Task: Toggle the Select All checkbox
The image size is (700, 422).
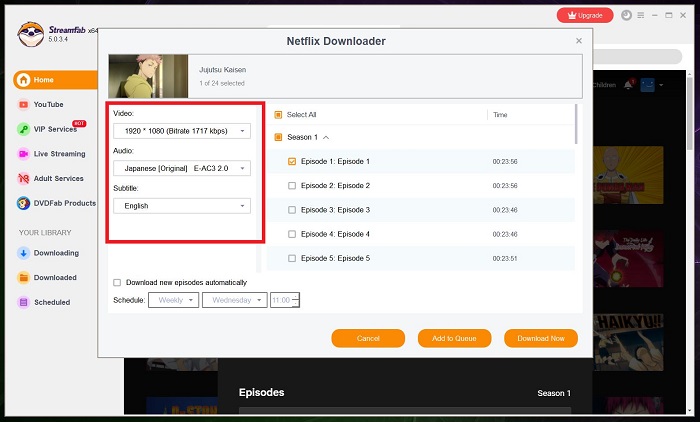Action: point(278,115)
